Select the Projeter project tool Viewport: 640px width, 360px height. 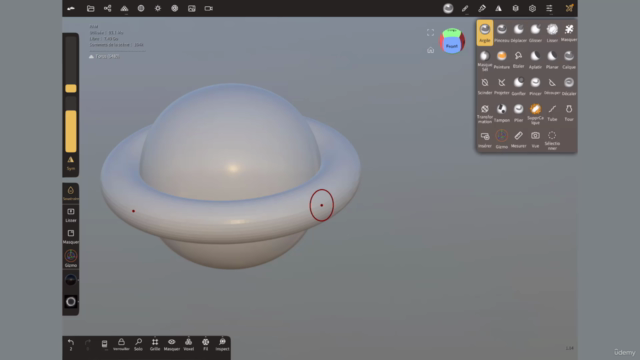(502, 86)
